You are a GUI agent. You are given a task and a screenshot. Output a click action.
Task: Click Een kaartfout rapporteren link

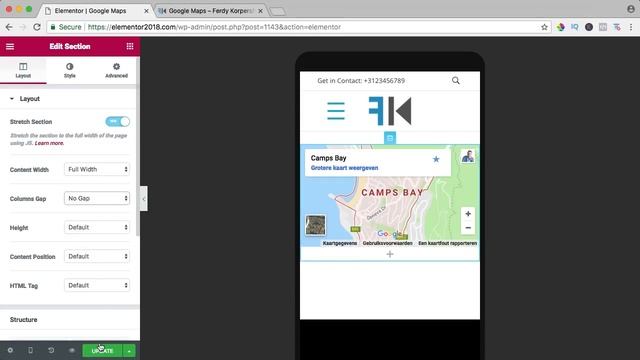(x=448, y=243)
